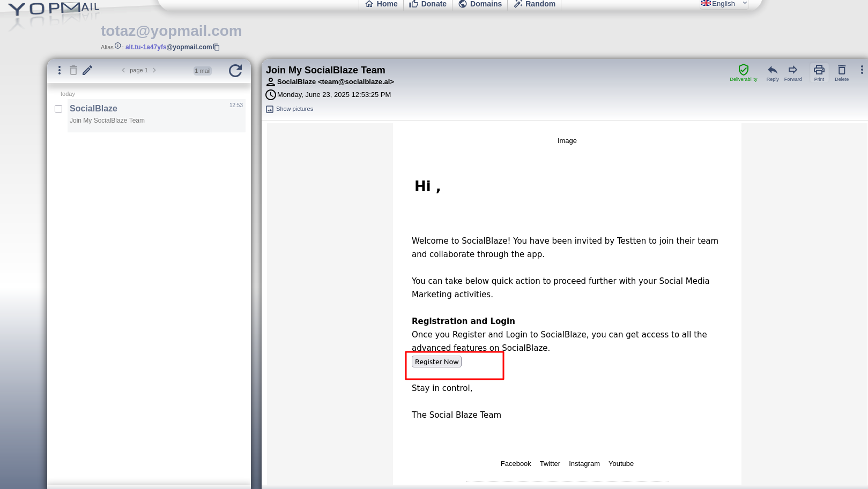Open the Home page link
The width and height of the screenshot is (868, 489).
(381, 4)
